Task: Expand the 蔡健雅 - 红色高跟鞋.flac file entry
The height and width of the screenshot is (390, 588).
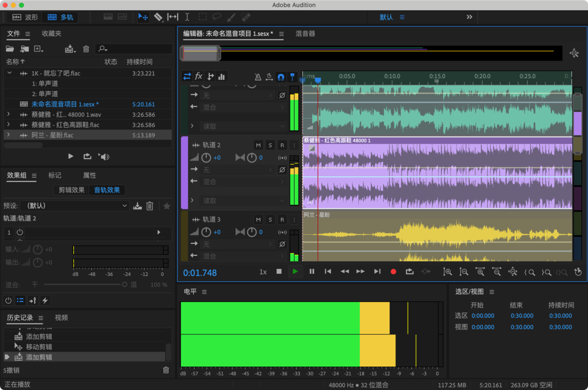Action: click(8, 124)
